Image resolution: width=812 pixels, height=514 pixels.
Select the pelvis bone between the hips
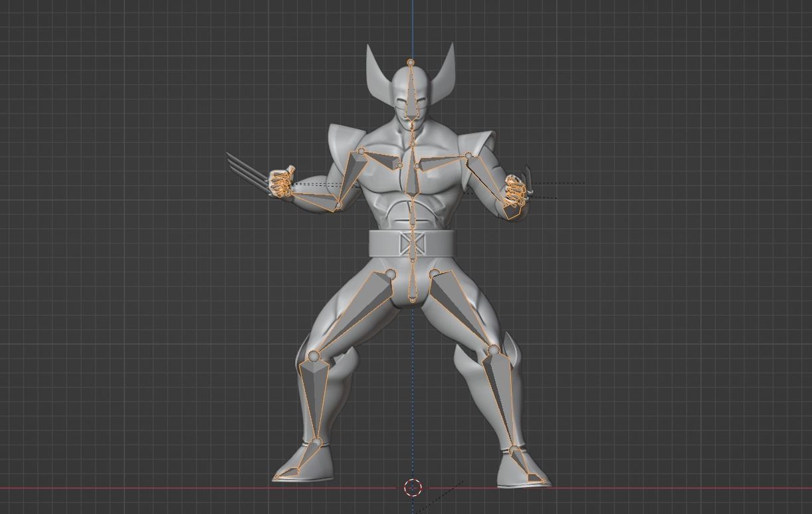413,282
